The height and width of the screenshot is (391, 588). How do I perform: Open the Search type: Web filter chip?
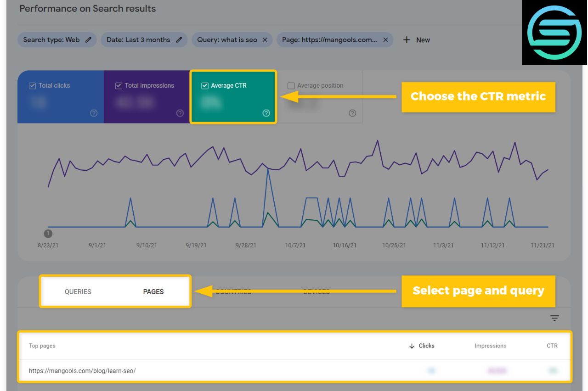(x=57, y=40)
